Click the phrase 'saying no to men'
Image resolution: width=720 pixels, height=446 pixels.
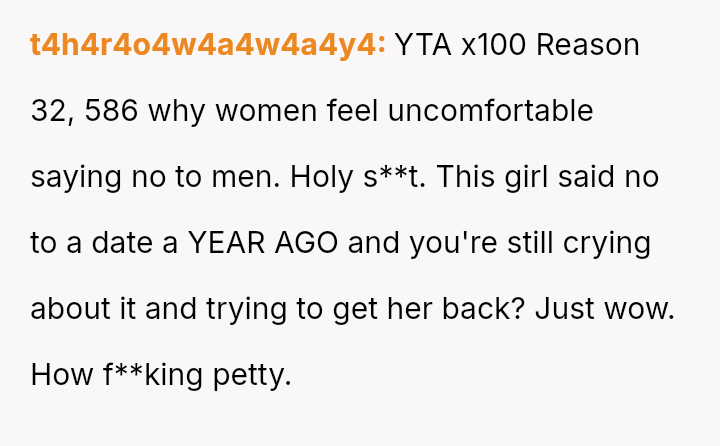(156, 177)
